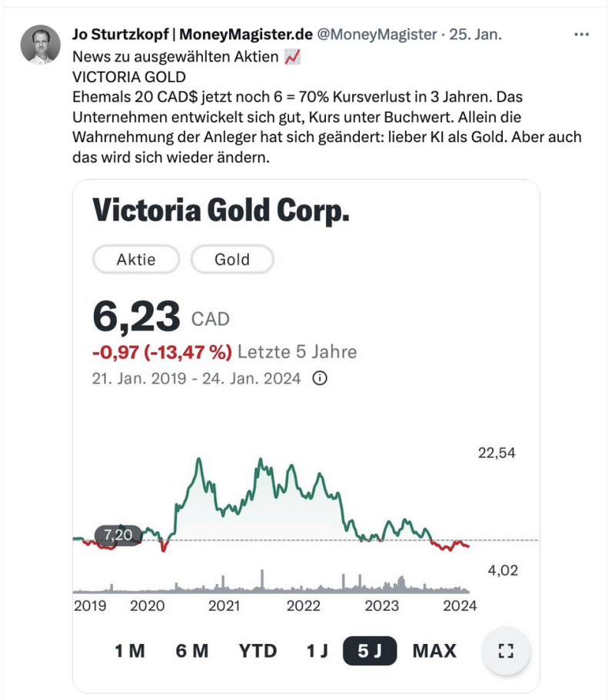Image resolution: width=615 pixels, height=700 pixels.
Task: Select the highlighted 5 J range
Action: click(x=370, y=651)
